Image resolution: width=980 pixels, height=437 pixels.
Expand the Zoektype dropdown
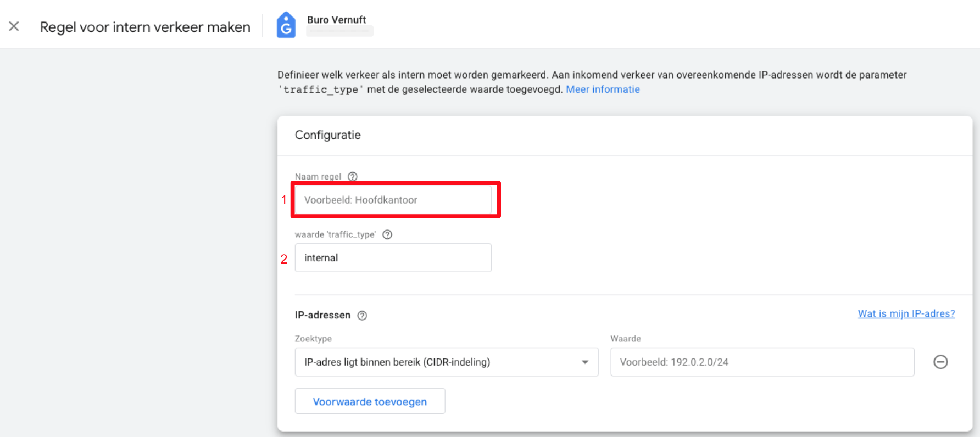click(x=447, y=362)
